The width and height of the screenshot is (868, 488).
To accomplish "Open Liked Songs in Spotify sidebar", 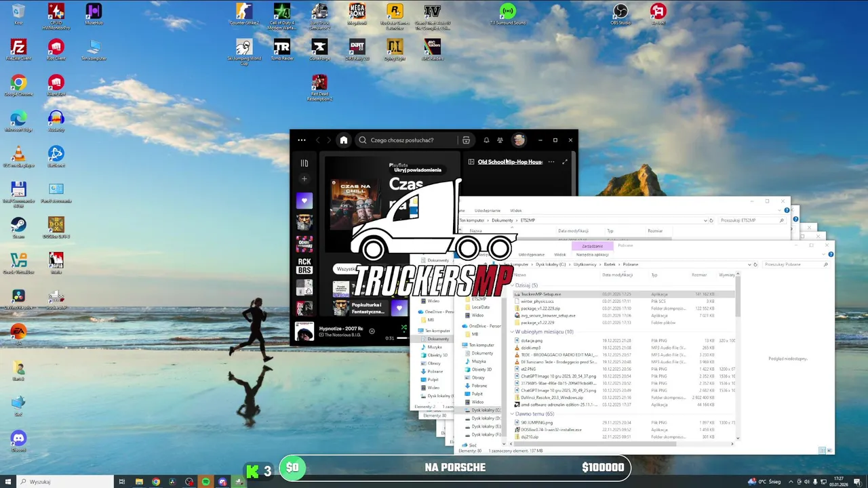I will tap(304, 201).
